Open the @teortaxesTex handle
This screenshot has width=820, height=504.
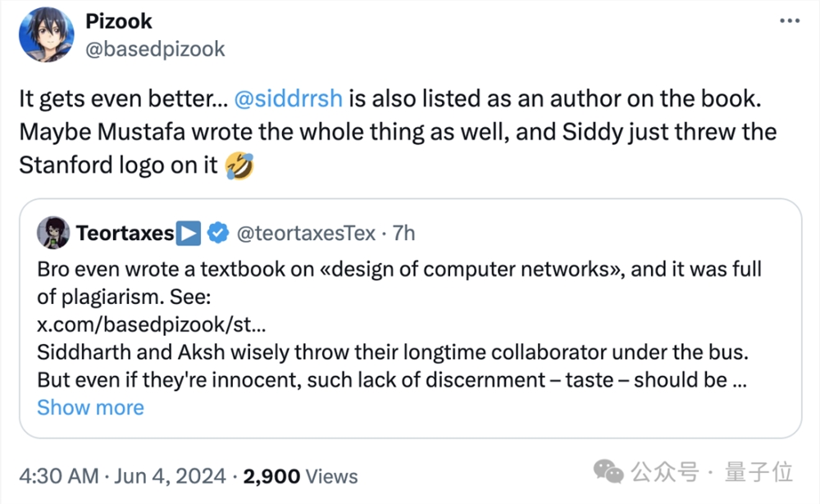(306, 234)
